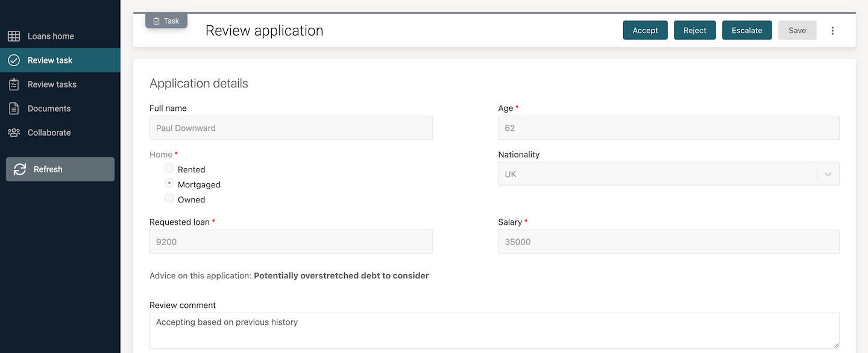The image size is (868, 353).
Task: Open the Nationality dropdown
Action: pos(827,174)
